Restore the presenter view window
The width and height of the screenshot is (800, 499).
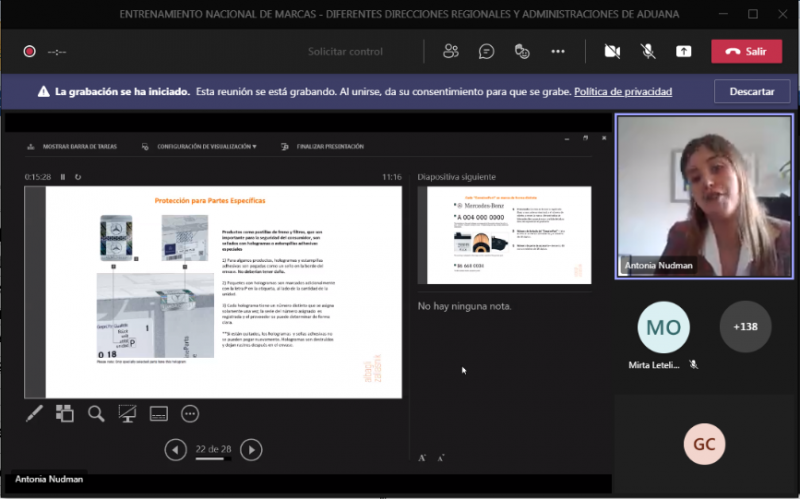click(585, 138)
